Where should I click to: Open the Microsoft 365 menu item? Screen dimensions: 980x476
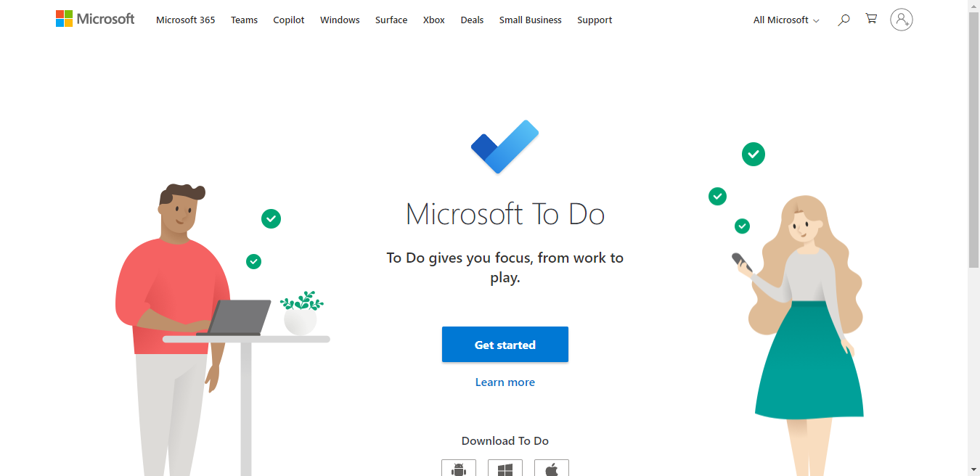tap(185, 20)
